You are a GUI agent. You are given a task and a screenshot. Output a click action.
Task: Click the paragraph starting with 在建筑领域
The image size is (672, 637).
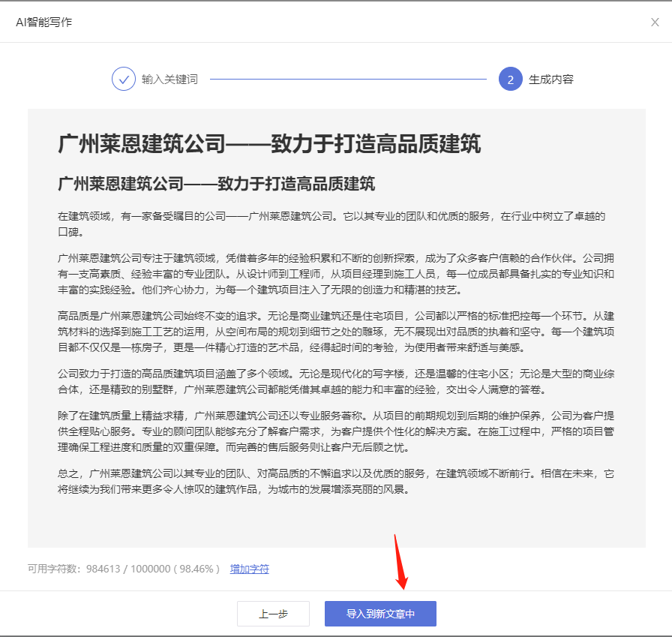330,224
